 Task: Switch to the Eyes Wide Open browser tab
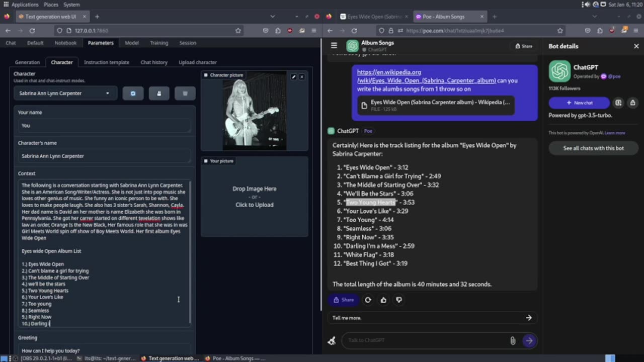click(x=374, y=17)
